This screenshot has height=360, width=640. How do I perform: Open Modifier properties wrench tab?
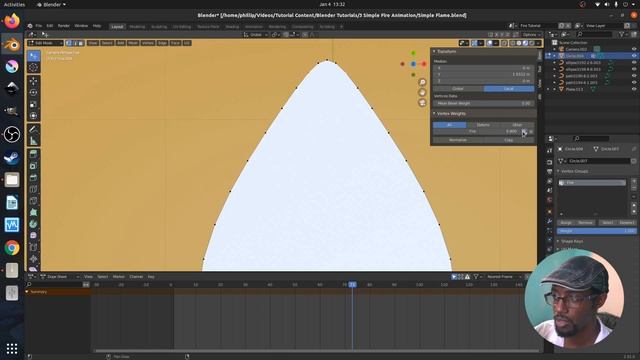point(549,221)
